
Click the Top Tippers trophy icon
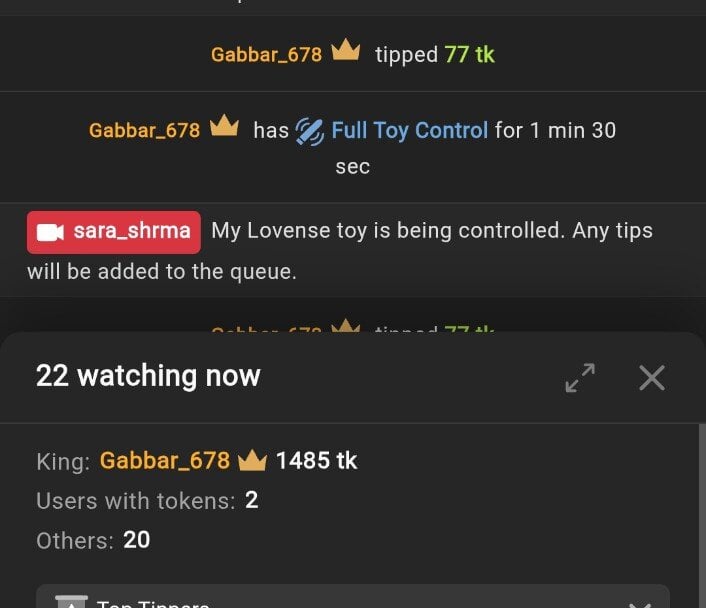(71, 602)
